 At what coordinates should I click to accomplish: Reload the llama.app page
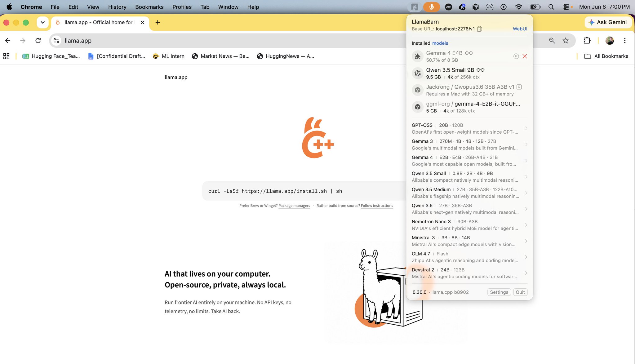click(38, 41)
